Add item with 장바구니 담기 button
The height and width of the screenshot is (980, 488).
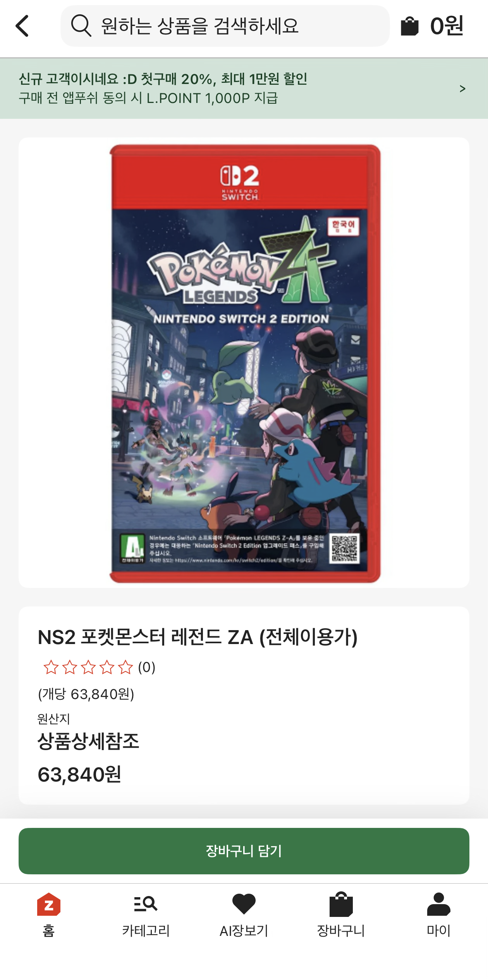244,851
